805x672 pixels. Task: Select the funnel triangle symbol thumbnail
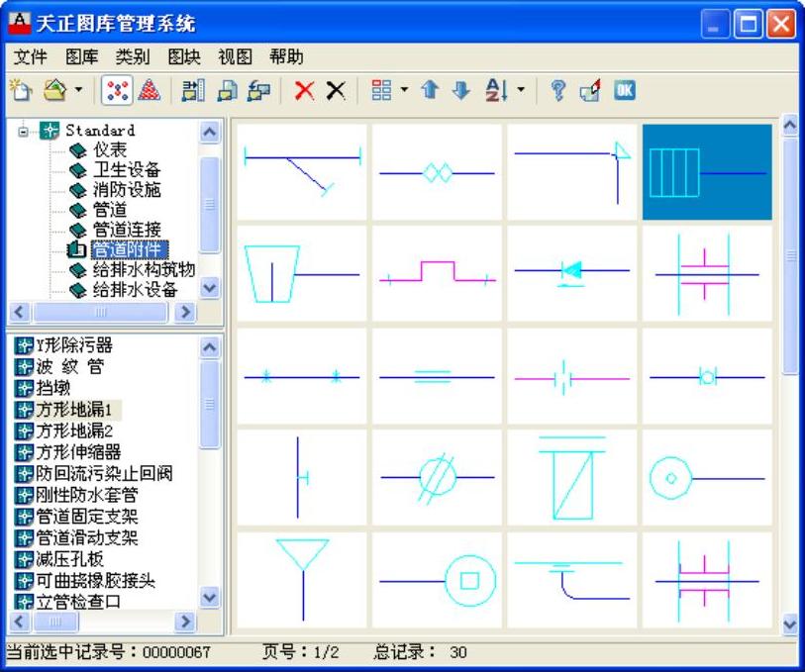coord(302,580)
